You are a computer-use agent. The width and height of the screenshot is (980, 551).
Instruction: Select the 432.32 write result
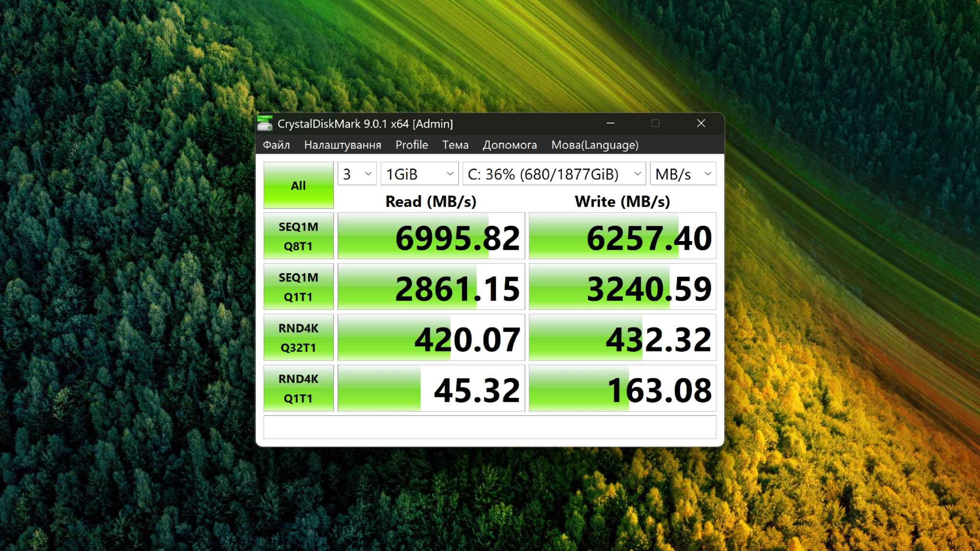click(623, 338)
